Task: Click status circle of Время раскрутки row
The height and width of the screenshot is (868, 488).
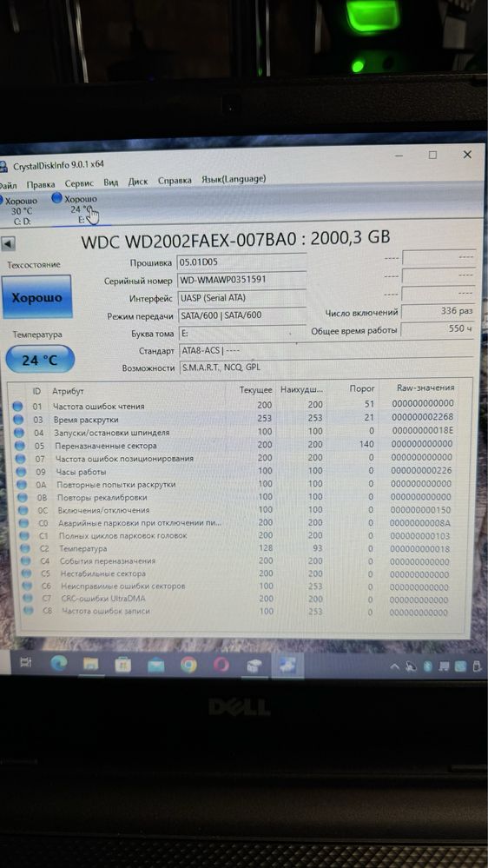Action: [19, 420]
